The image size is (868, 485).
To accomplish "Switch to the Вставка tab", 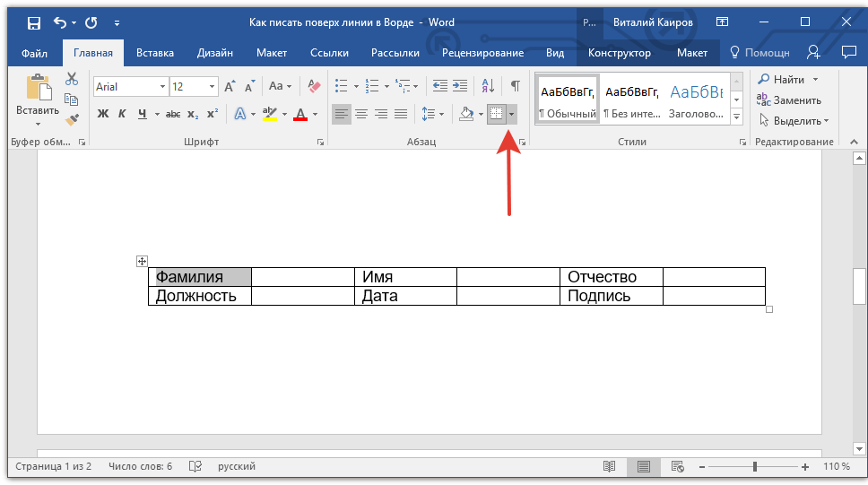I will 155,53.
